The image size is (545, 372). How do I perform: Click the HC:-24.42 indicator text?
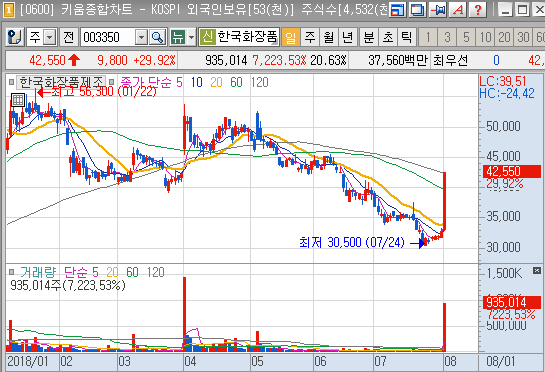tap(507, 93)
